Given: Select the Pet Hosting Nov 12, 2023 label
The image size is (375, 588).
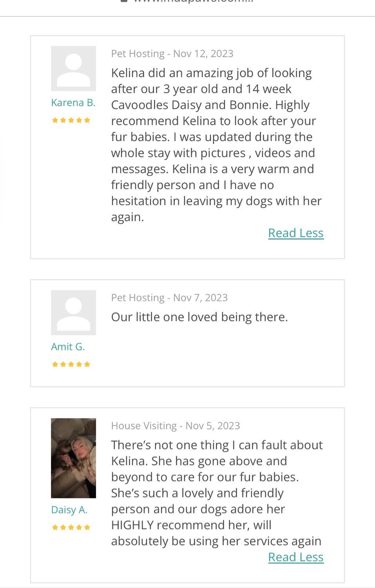Looking at the screenshot, I should tap(172, 53).
